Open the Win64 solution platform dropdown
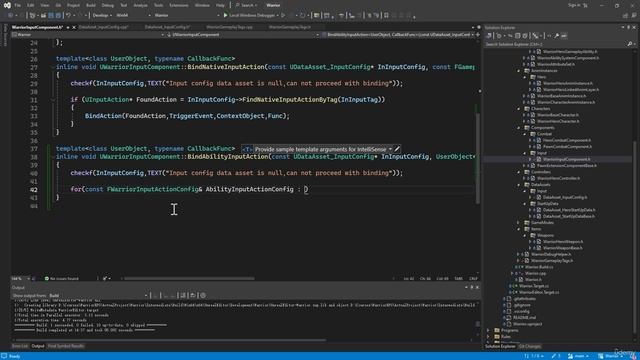Image resolution: width=640 pixels, height=360 pixels. coord(133,16)
